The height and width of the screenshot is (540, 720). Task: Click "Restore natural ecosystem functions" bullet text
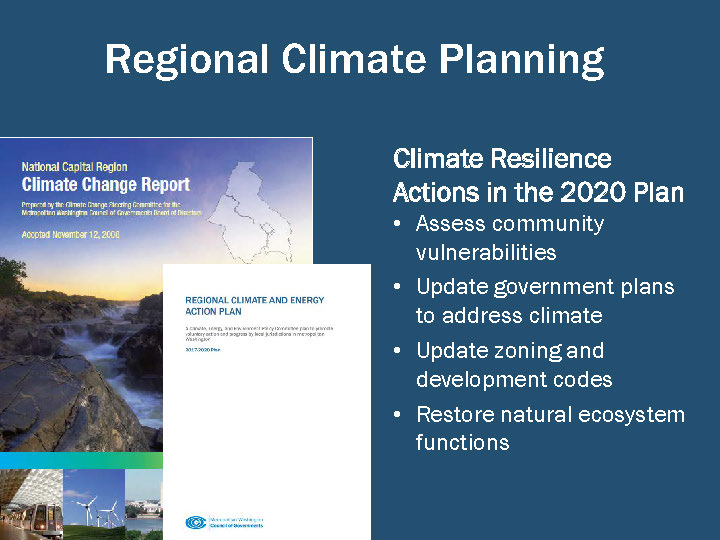[549, 428]
